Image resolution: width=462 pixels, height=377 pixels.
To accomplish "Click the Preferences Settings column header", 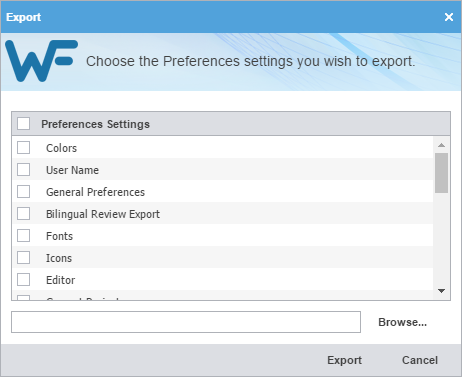I will 95,124.
